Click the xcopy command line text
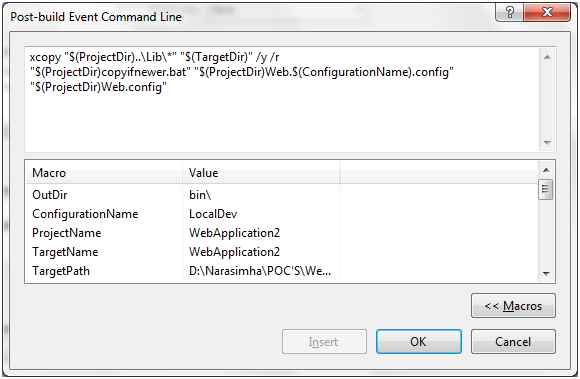580x379 pixels. click(155, 57)
